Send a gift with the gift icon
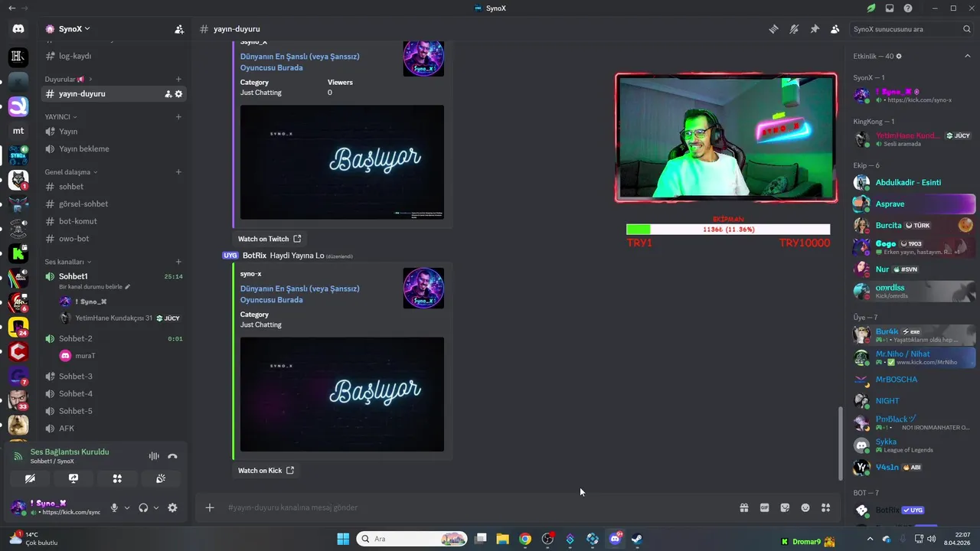 click(743, 507)
